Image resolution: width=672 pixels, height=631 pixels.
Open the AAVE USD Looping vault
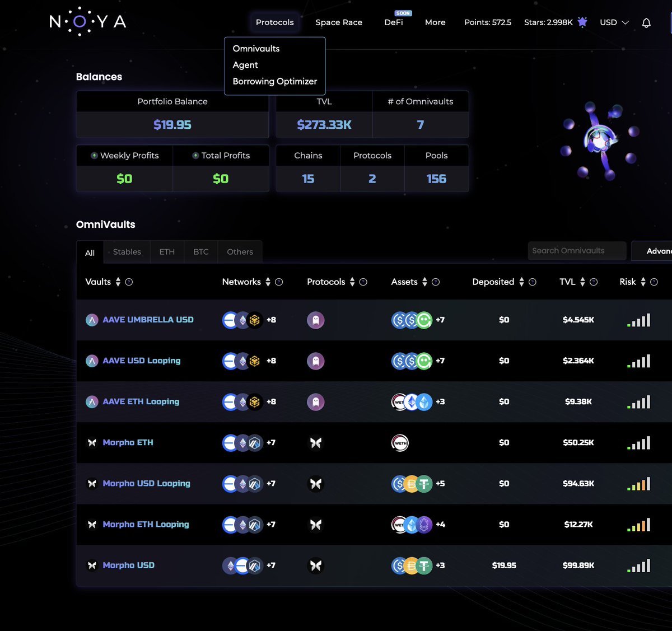click(x=142, y=361)
